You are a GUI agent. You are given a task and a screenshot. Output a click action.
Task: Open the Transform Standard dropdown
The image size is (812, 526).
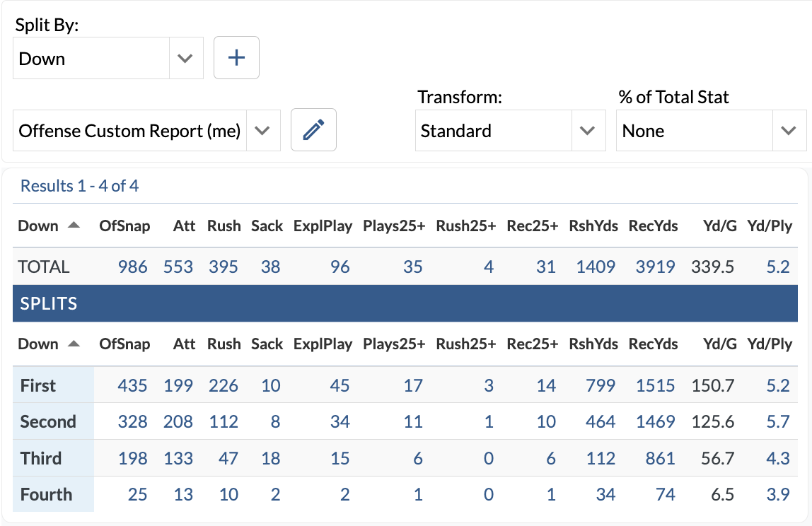[x=587, y=131]
